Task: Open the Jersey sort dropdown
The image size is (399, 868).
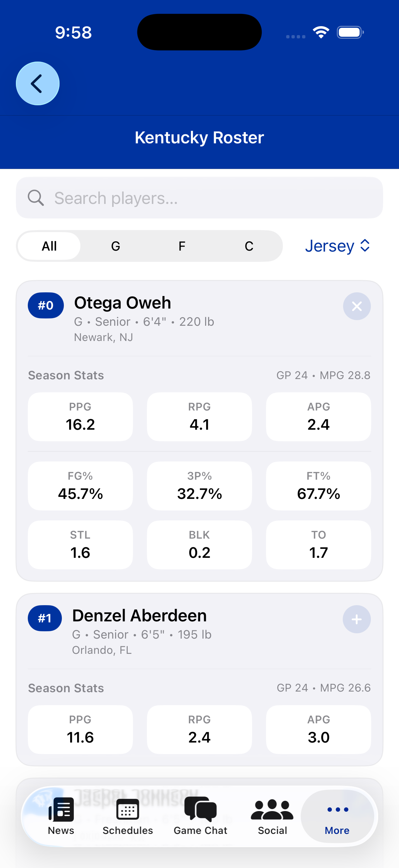Action: (337, 246)
